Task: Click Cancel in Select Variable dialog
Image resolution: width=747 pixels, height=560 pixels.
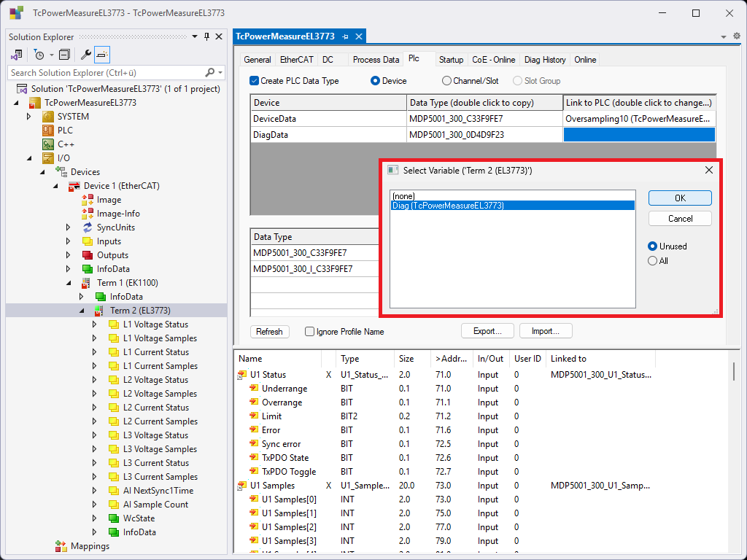Action: (680, 219)
